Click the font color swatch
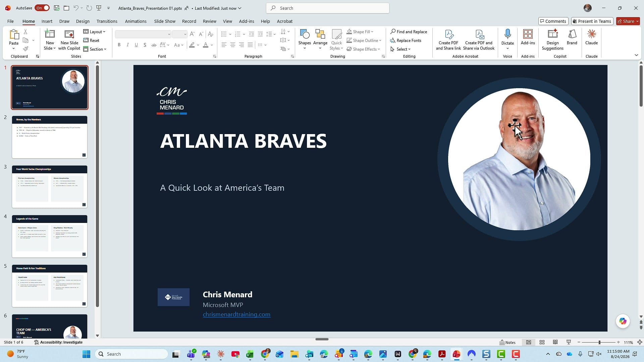644x362 pixels. pos(206,45)
